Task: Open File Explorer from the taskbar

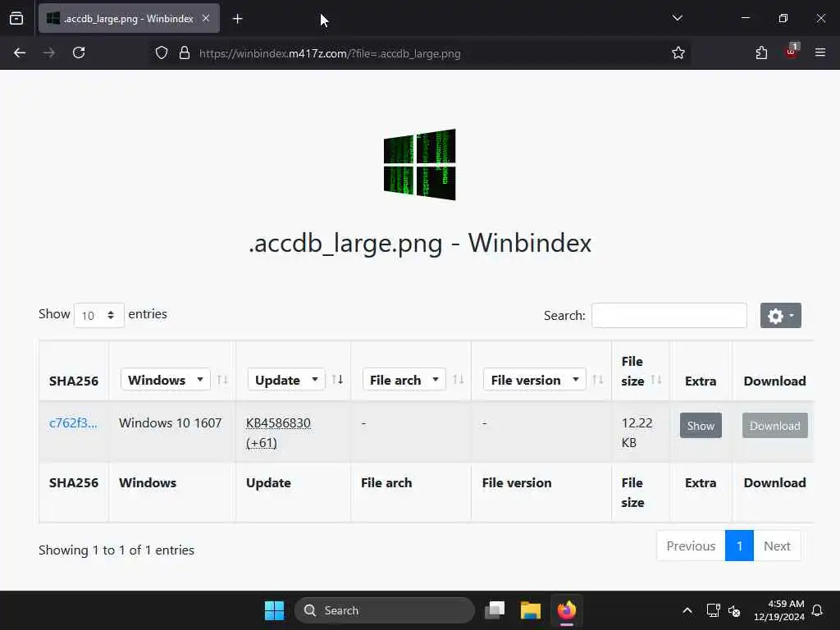Action: [531, 610]
